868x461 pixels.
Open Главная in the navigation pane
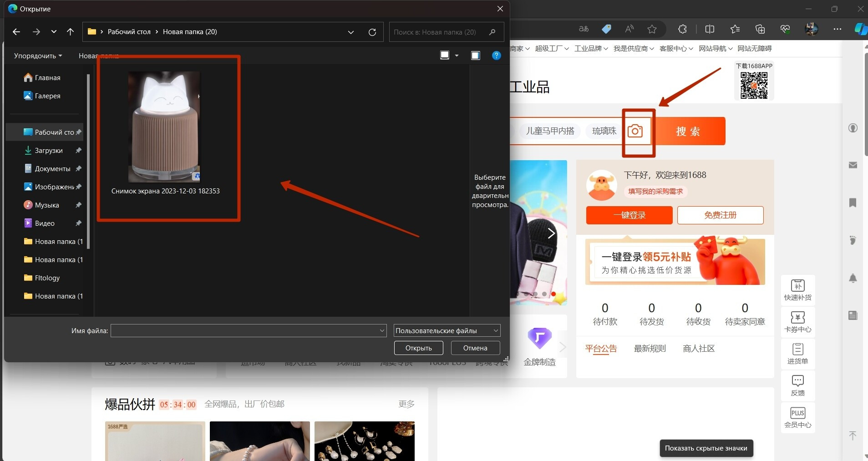[x=47, y=78]
